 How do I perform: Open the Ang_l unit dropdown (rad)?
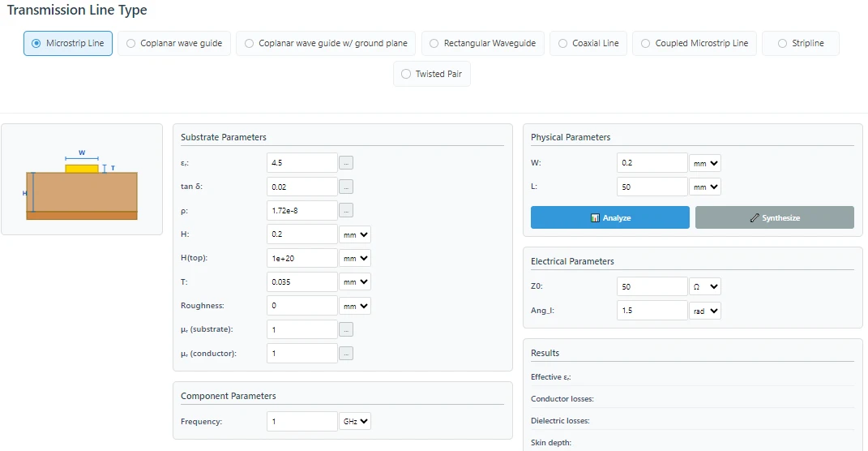coord(704,311)
